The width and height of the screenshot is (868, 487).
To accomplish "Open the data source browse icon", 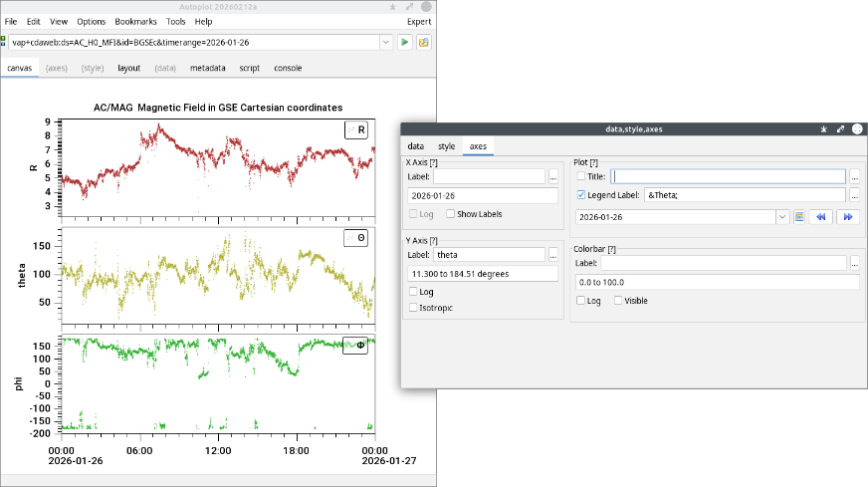I will [424, 43].
